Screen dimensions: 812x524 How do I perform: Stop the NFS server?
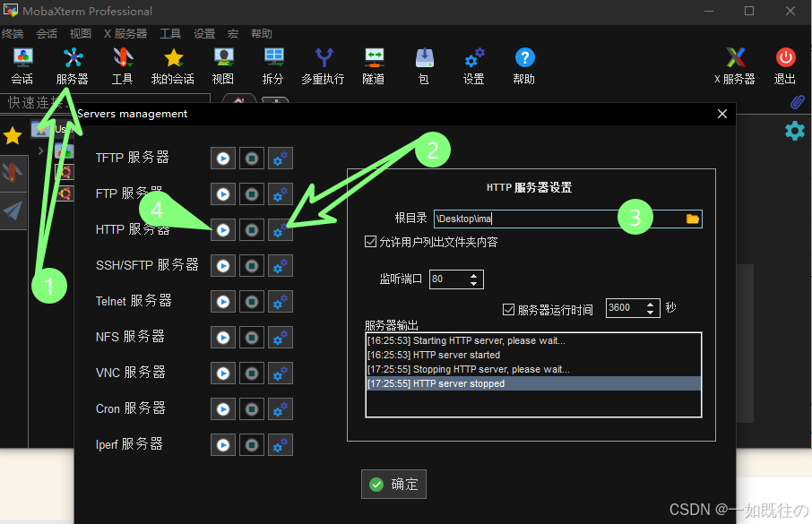252,338
